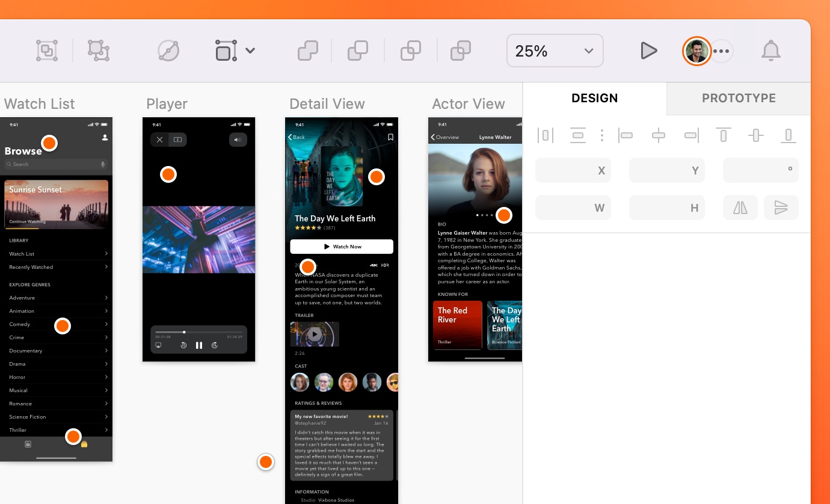Click the Ungroup layers toolbar icon
The height and width of the screenshot is (504, 830).
click(x=99, y=51)
